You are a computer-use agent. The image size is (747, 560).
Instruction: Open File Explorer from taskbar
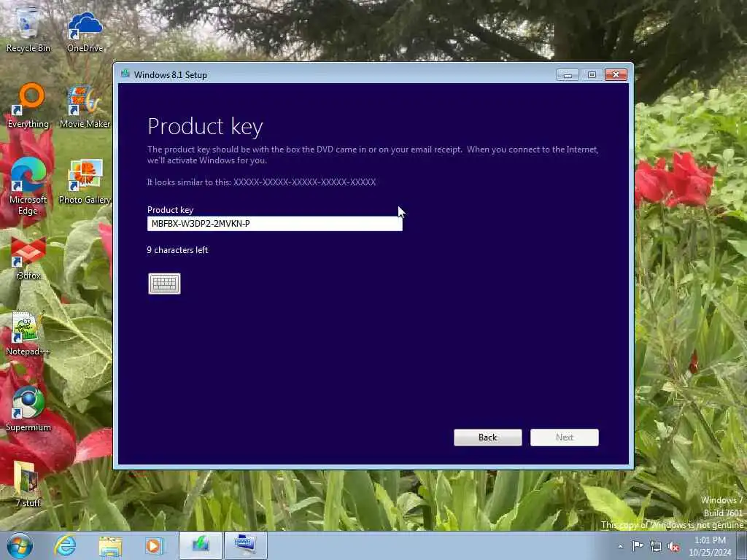[x=110, y=546]
